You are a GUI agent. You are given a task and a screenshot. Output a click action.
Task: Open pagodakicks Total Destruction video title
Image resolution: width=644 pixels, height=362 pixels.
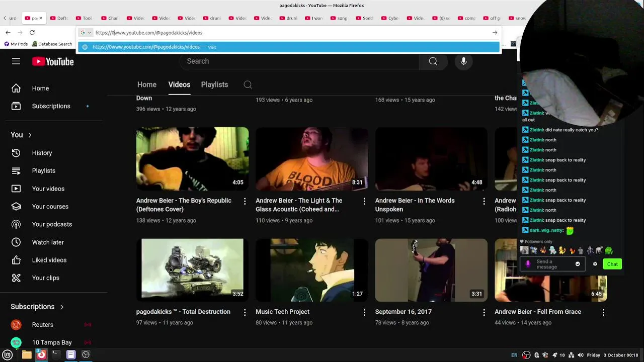[183, 312]
